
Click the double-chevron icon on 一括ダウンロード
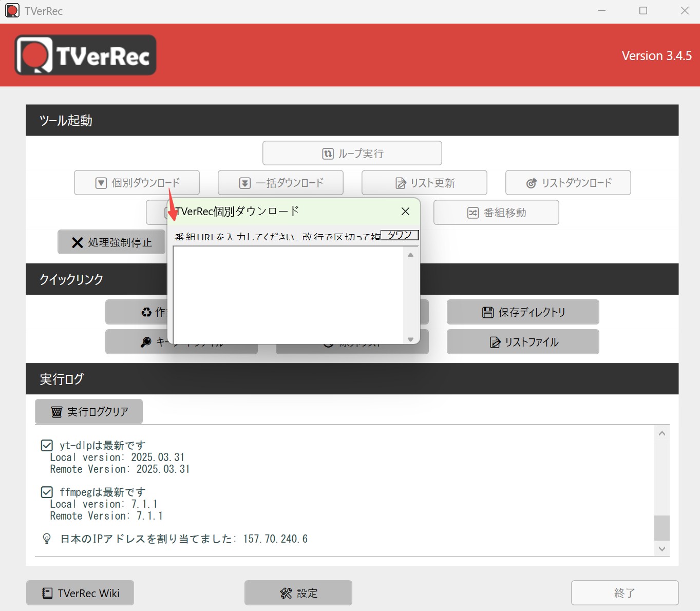pos(245,183)
